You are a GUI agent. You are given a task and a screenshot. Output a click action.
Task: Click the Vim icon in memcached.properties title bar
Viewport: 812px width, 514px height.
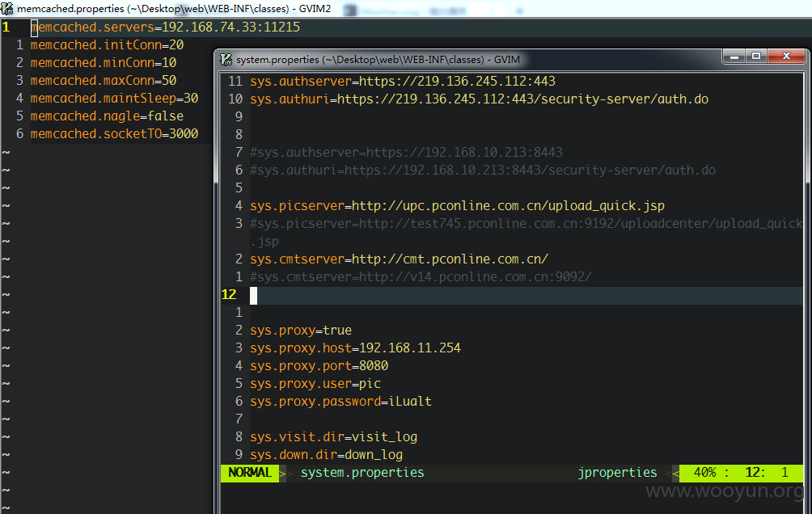click(x=7, y=8)
